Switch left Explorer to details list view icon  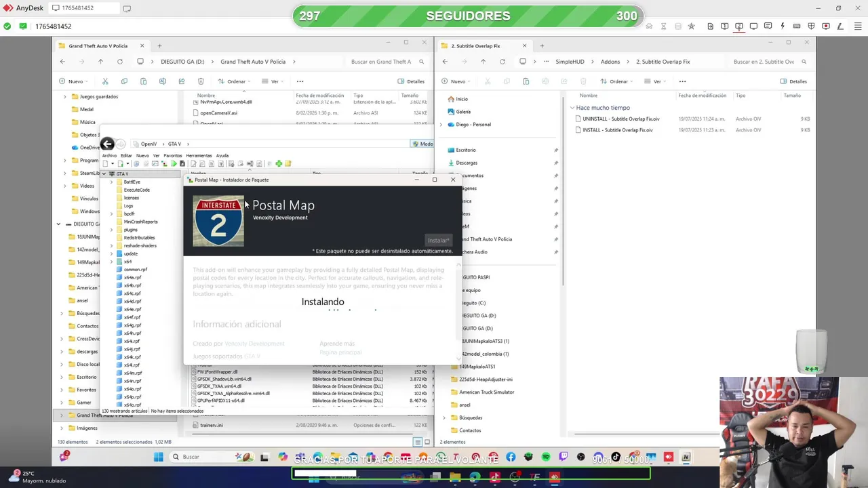click(x=418, y=442)
